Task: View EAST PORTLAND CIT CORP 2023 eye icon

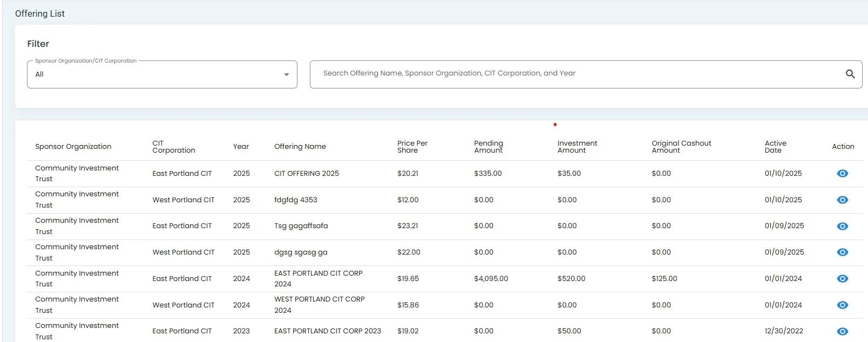Action: 842,331
